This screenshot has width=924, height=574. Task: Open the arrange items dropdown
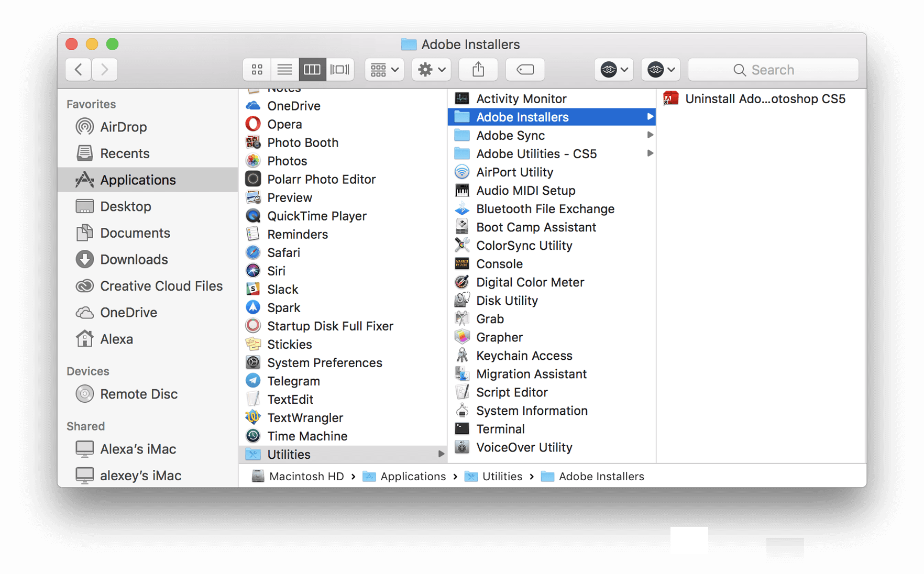pos(384,70)
